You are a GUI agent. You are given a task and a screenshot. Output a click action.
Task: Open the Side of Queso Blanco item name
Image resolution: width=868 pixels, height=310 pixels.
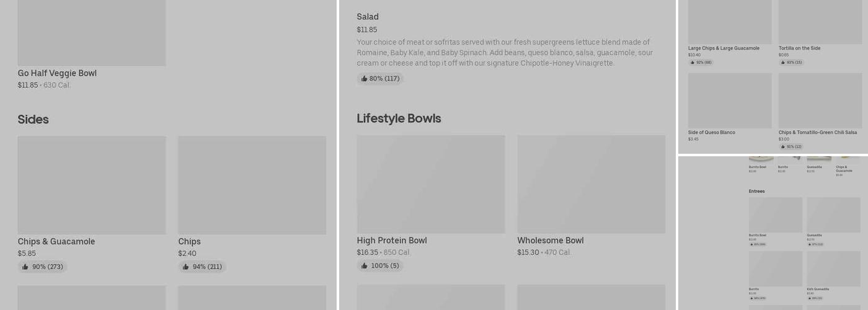pos(712,133)
